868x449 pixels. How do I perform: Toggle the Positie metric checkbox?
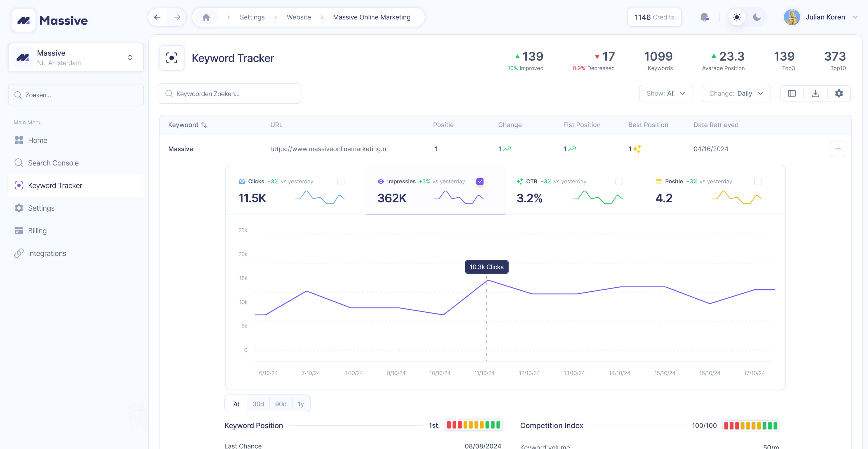pyautogui.click(x=757, y=181)
